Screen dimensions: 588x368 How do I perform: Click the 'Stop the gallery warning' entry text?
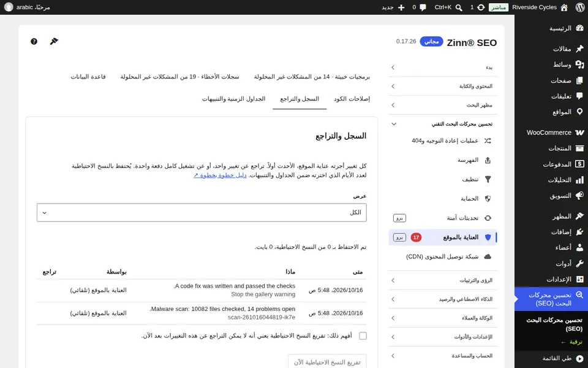[x=263, y=294]
